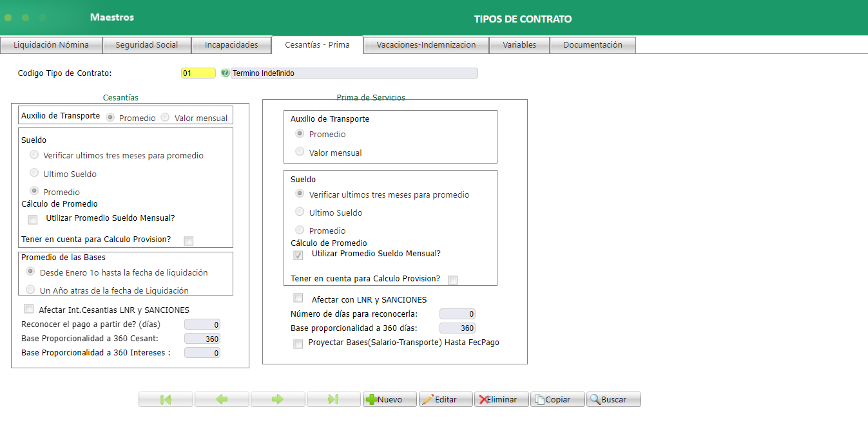Click the yellow Codigo Tipo de Contrato field

coord(198,73)
